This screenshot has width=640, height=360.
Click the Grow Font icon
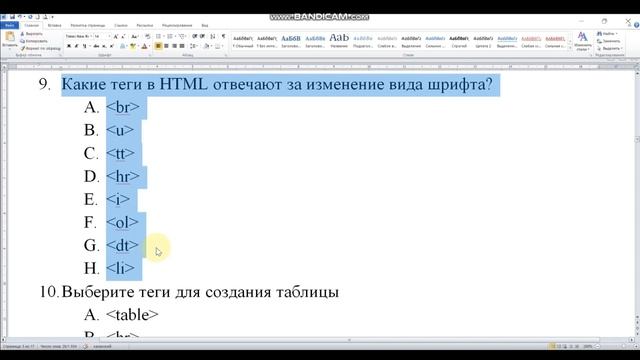click(x=116, y=36)
